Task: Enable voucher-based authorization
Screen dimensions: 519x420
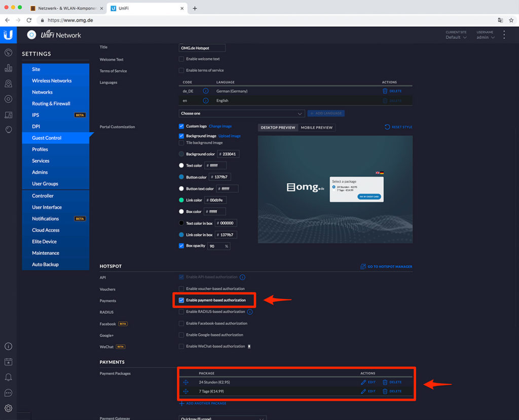Action: 181,289
